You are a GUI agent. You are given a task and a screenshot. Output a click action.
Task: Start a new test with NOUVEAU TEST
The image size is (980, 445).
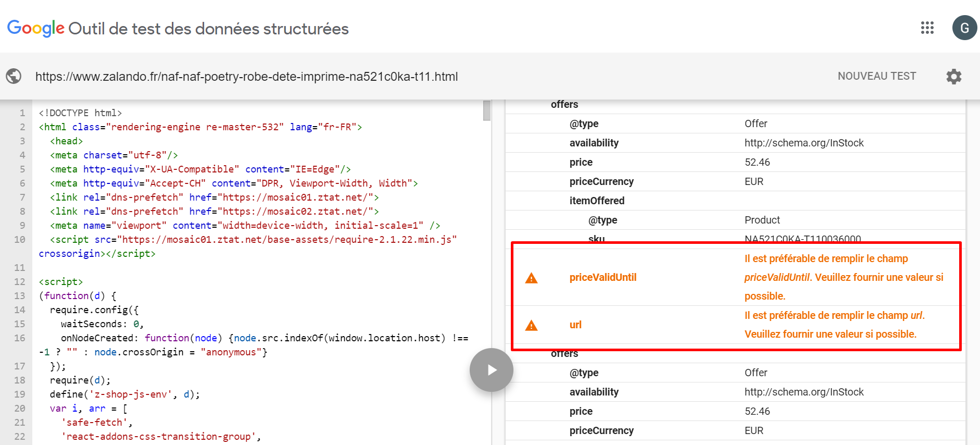877,76
